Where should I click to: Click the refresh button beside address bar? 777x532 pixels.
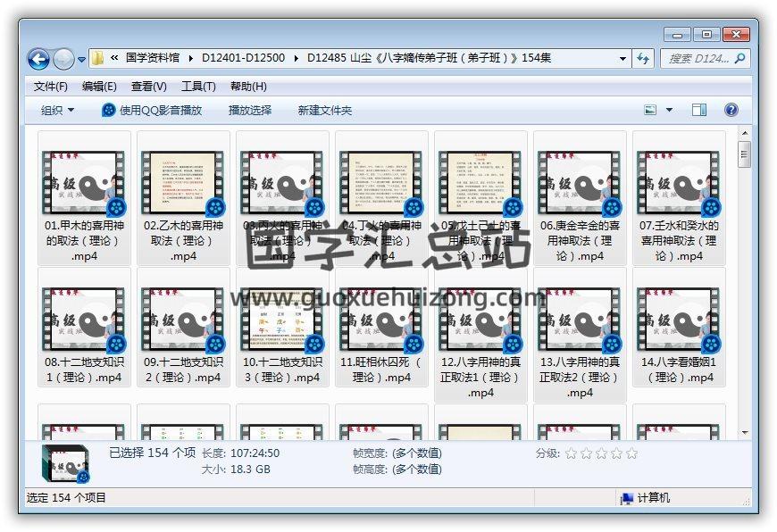(x=643, y=59)
